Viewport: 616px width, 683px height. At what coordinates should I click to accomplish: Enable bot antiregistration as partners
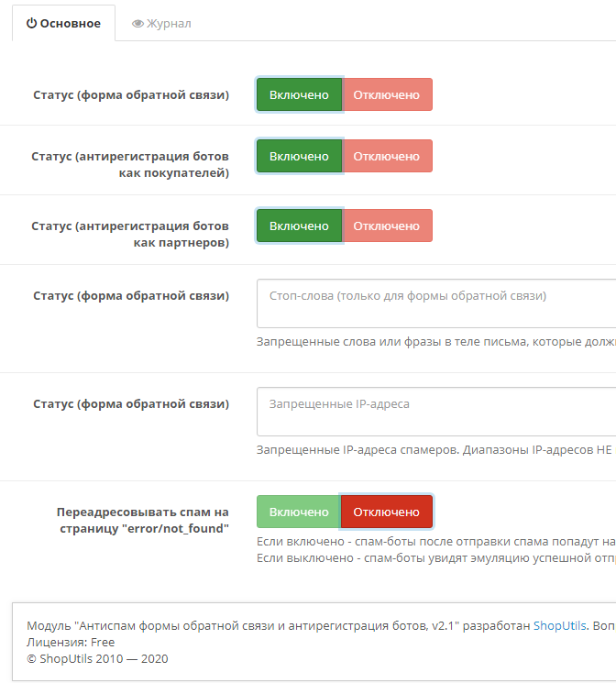click(x=299, y=226)
